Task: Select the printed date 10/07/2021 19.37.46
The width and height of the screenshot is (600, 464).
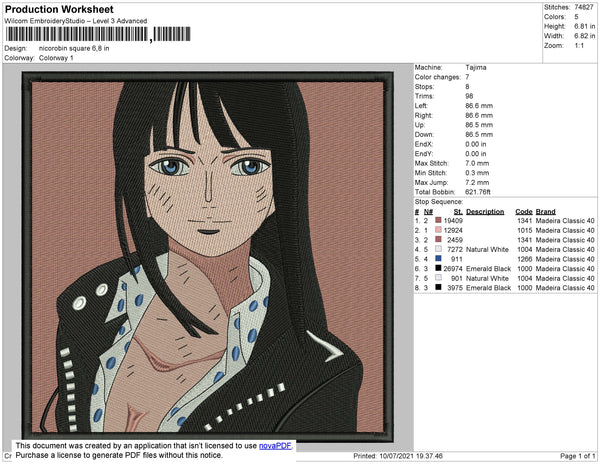Action: tap(411, 456)
